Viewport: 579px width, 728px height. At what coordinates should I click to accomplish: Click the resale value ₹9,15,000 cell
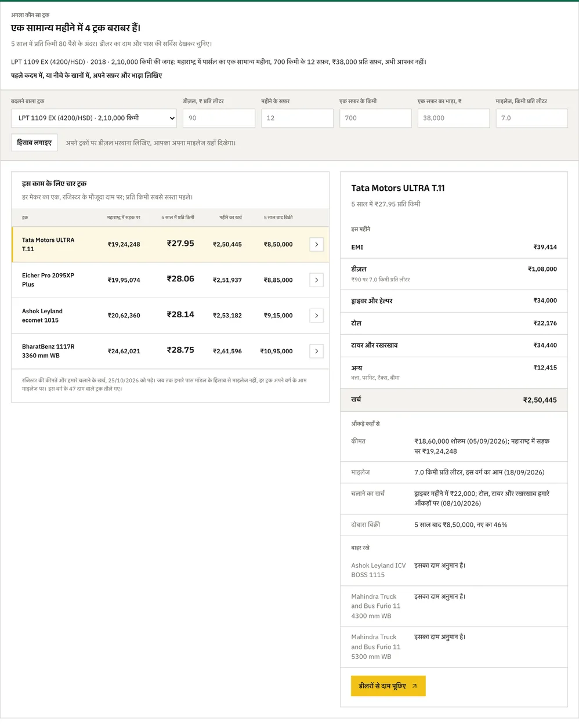tap(278, 316)
